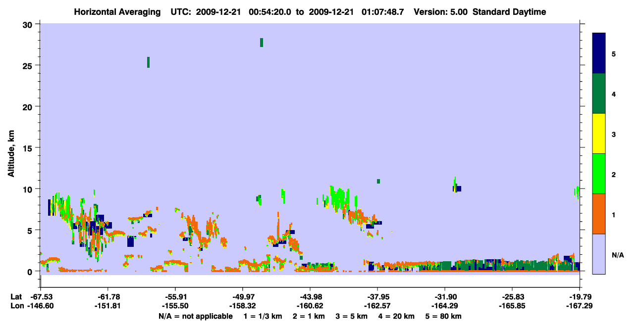Click longitude value -162.57

(377, 306)
